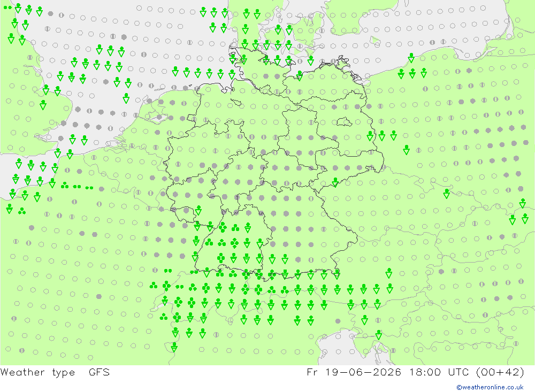Viewport: 535px width, 392px height.
Task: Click the date 'Fr 19-06-2026' text
Action: [354, 372]
